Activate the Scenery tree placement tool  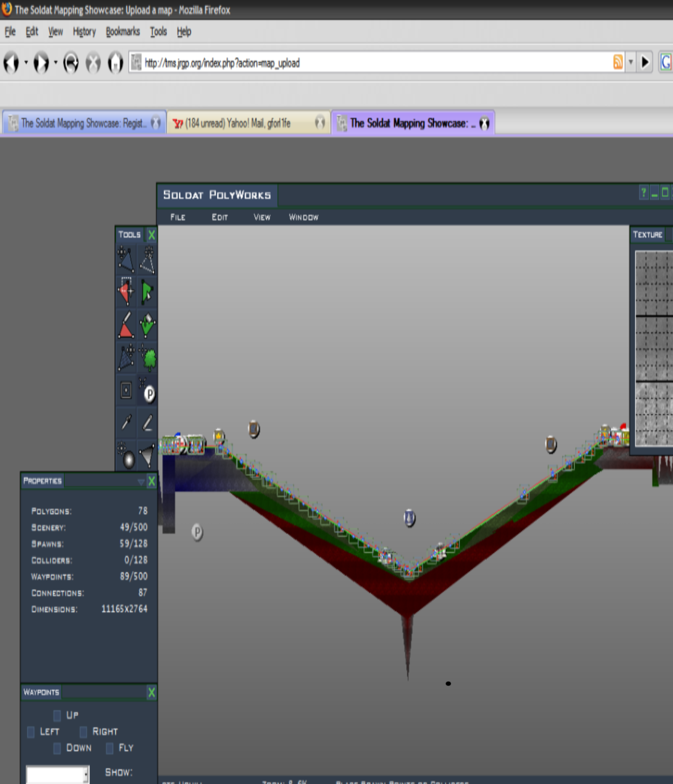pyautogui.click(x=148, y=358)
